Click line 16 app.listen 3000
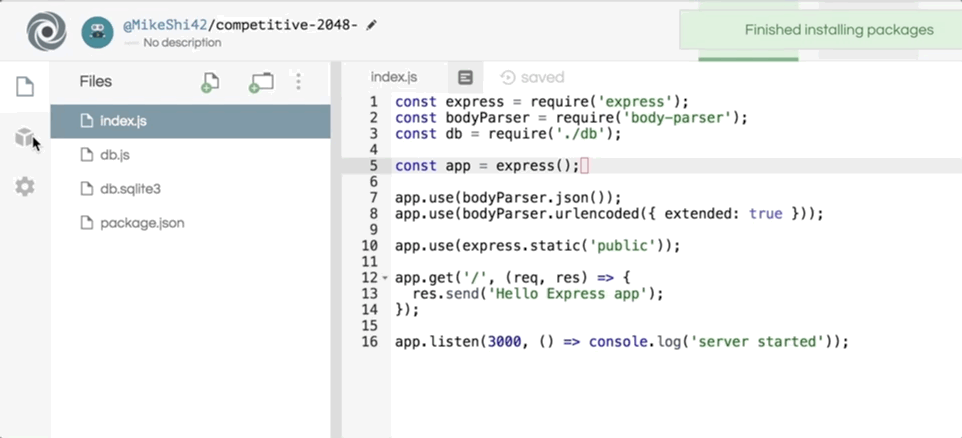Screen dimensions: 962x438 point(622,342)
